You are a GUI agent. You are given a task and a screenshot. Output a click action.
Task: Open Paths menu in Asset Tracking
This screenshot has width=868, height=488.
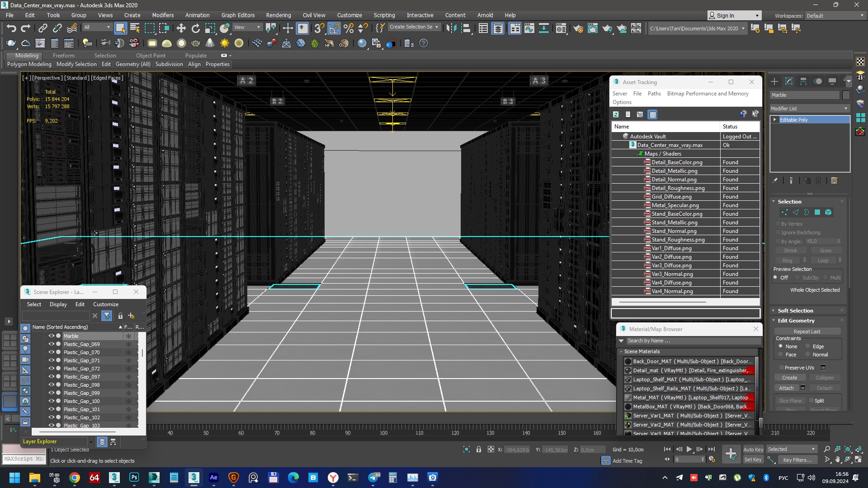coord(654,94)
